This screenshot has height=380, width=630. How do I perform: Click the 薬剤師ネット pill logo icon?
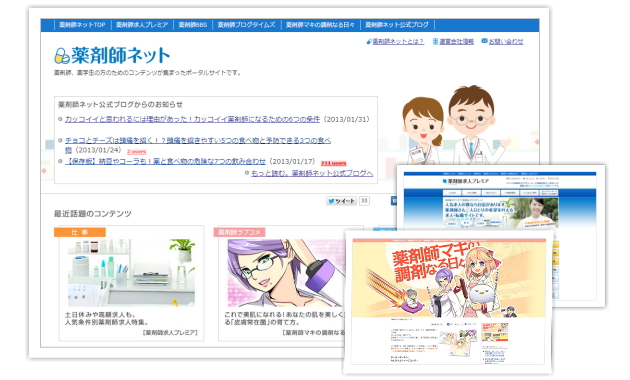point(62,56)
